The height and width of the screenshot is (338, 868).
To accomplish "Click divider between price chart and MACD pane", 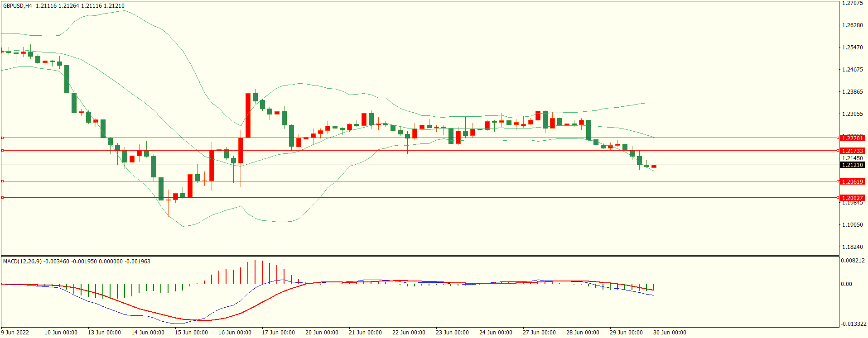I will pyautogui.click(x=420, y=256).
